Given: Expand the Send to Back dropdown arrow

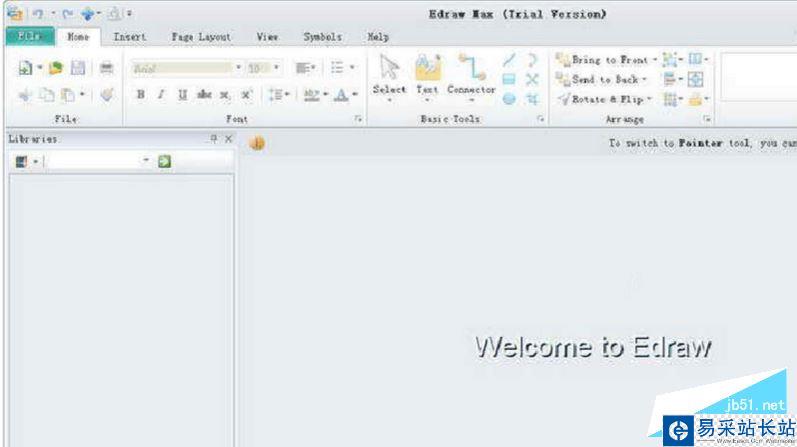Looking at the screenshot, I should [x=644, y=79].
